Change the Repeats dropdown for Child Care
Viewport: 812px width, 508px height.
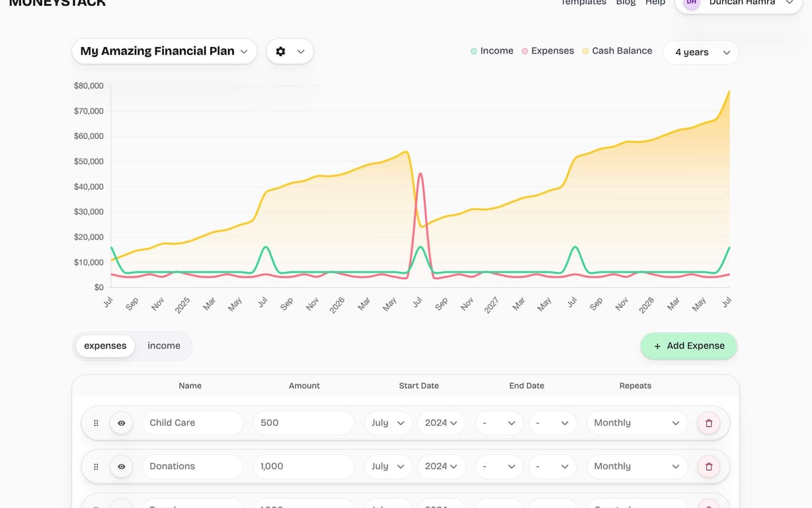pos(636,423)
